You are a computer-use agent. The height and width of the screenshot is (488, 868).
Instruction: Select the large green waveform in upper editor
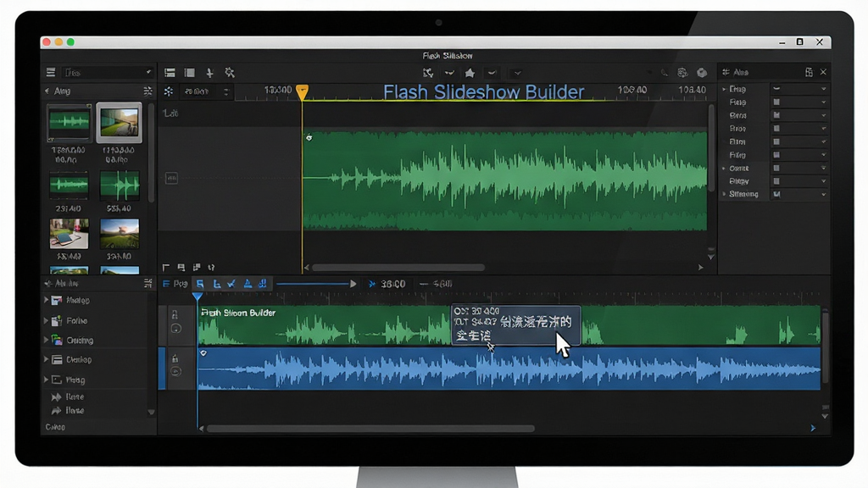pos(505,180)
